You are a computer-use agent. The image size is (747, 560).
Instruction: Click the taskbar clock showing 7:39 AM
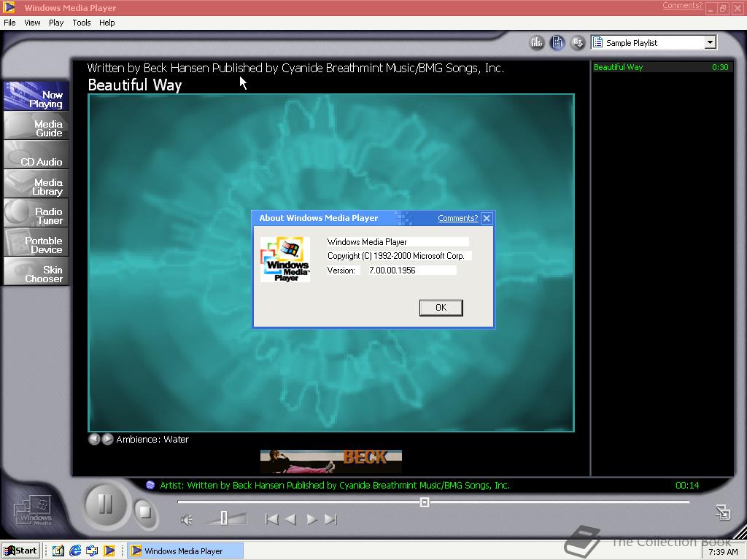pos(723,552)
